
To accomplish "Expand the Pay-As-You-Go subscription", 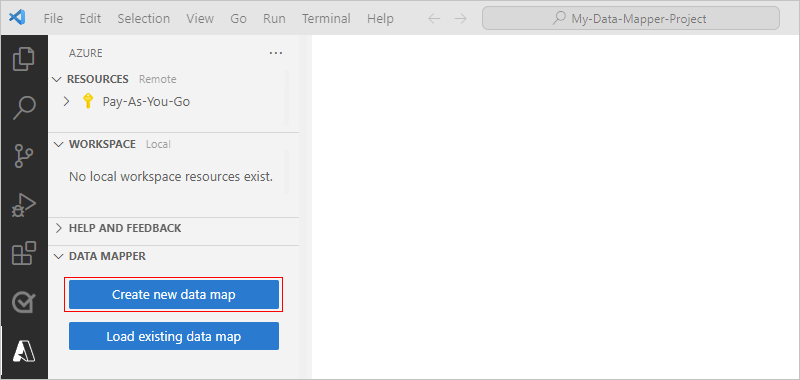I will 66,102.
